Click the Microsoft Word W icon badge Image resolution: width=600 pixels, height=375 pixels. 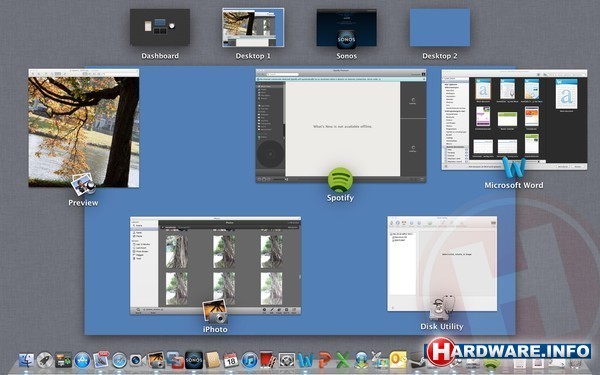click(x=514, y=167)
